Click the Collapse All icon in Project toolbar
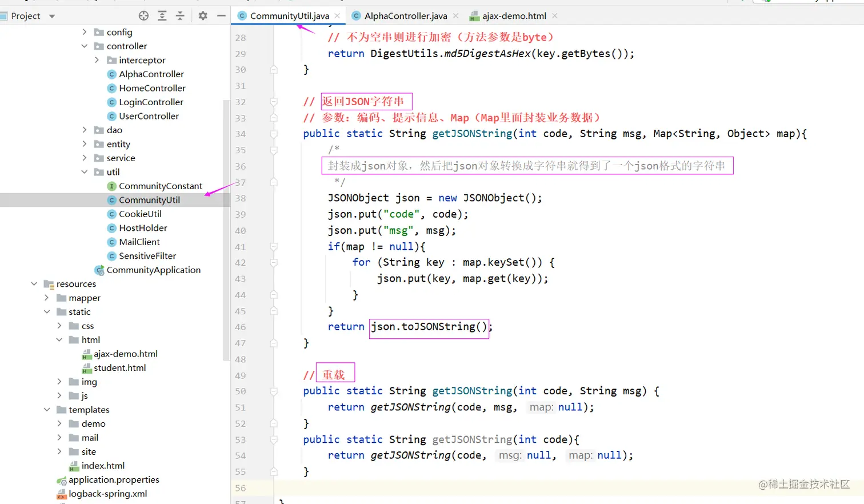 coord(180,16)
